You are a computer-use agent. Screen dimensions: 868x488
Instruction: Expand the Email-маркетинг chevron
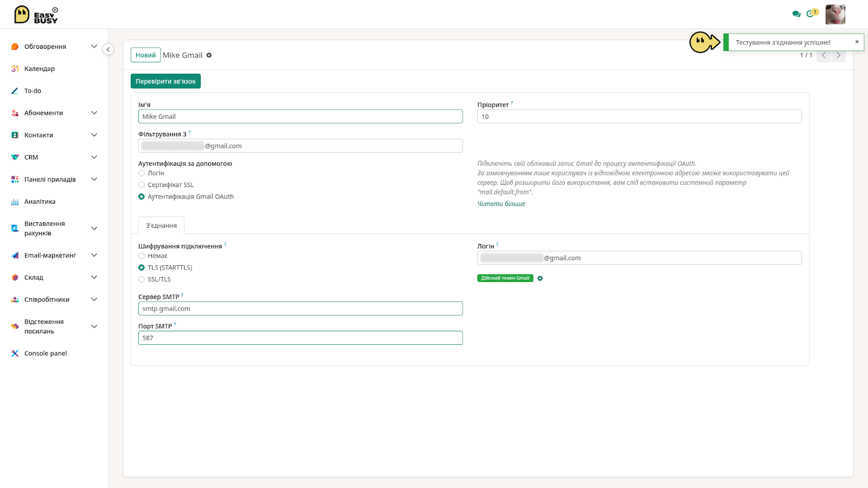(x=94, y=255)
